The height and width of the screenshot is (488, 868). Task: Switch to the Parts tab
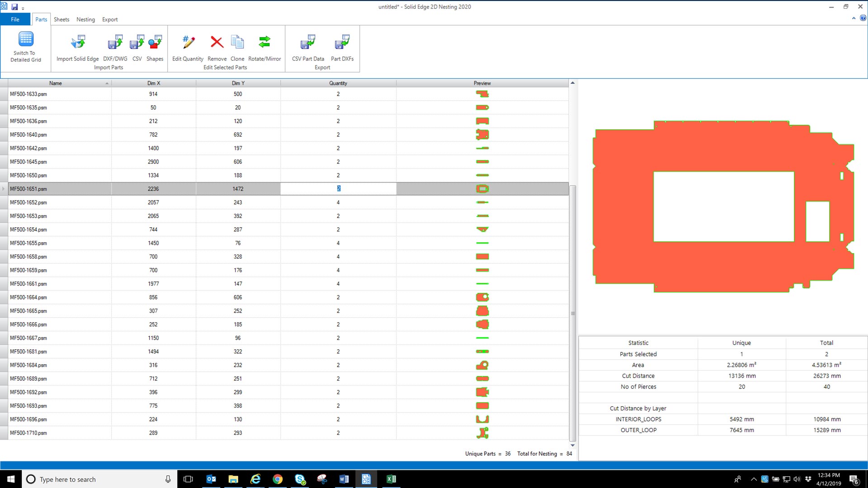click(x=41, y=20)
